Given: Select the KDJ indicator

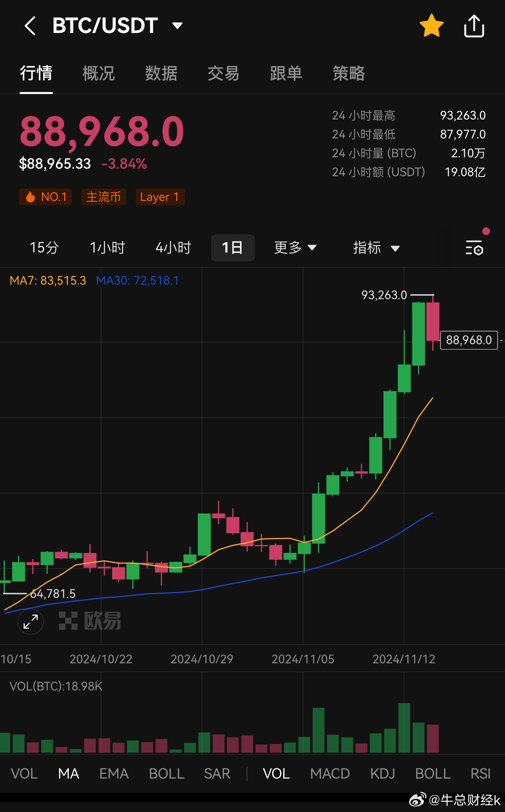Looking at the screenshot, I should pyautogui.click(x=383, y=773).
